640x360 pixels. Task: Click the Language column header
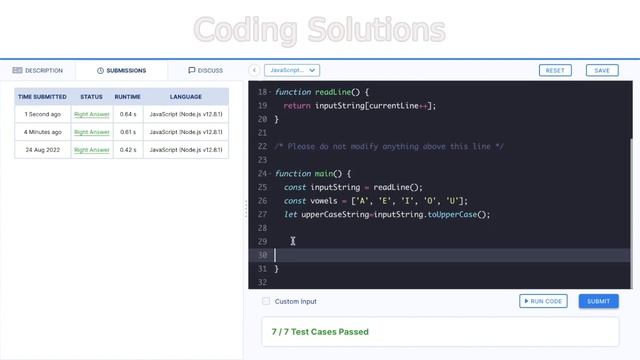point(186,97)
